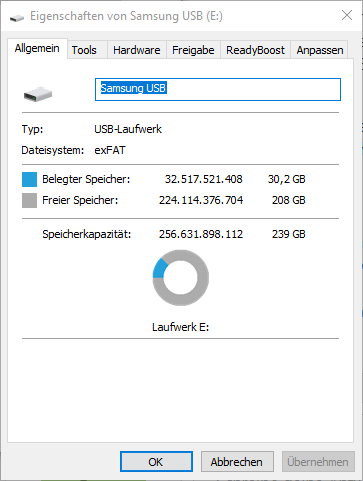The image size is (363, 481).
Task: Click the Belegter Speicher byte value
Action: pos(204,179)
